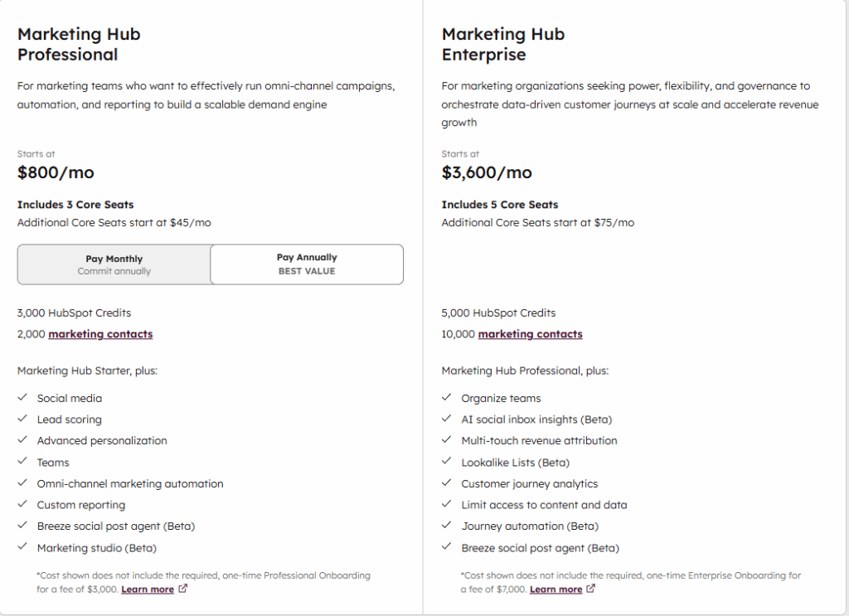
Task: Open Professional marketing contacts link
Action: pos(100,334)
